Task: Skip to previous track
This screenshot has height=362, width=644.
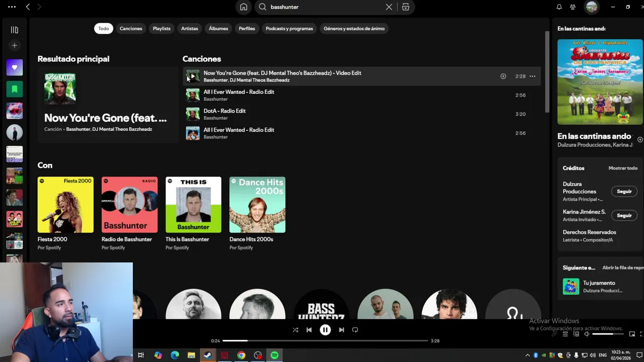Action: [309, 330]
